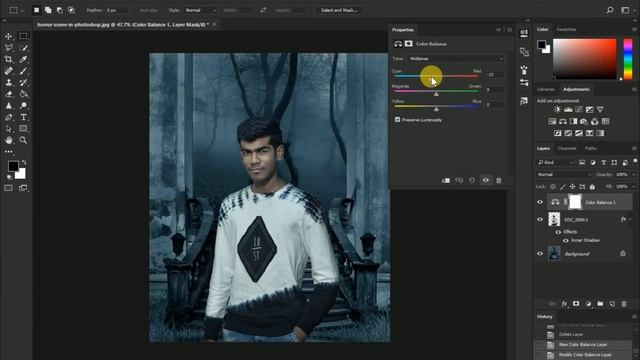Select the Type tool
640x360 pixels.
[23, 117]
